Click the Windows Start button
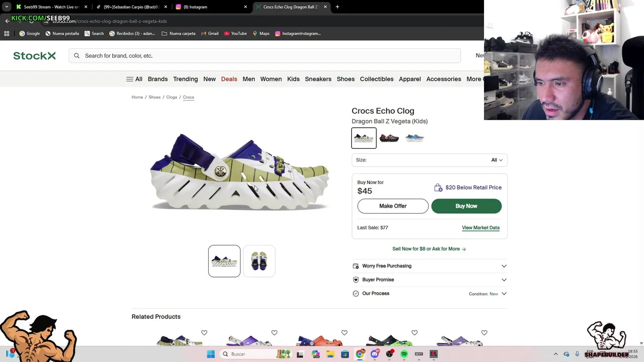Screen dimensions: 644x362 211,354
